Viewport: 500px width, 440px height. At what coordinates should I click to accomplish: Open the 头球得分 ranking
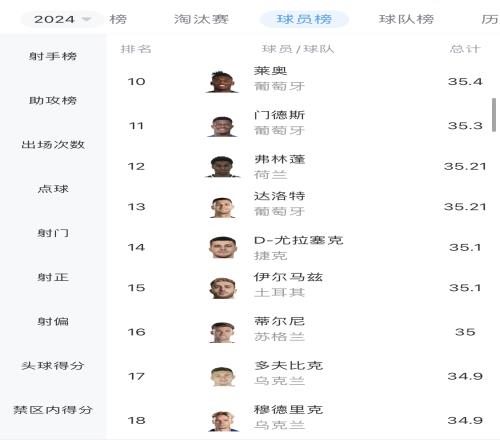(x=53, y=366)
